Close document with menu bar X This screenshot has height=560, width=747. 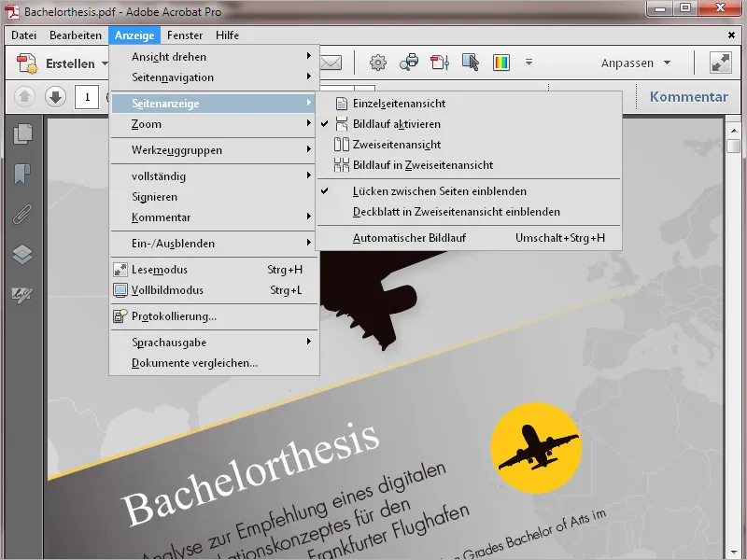point(731,35)
